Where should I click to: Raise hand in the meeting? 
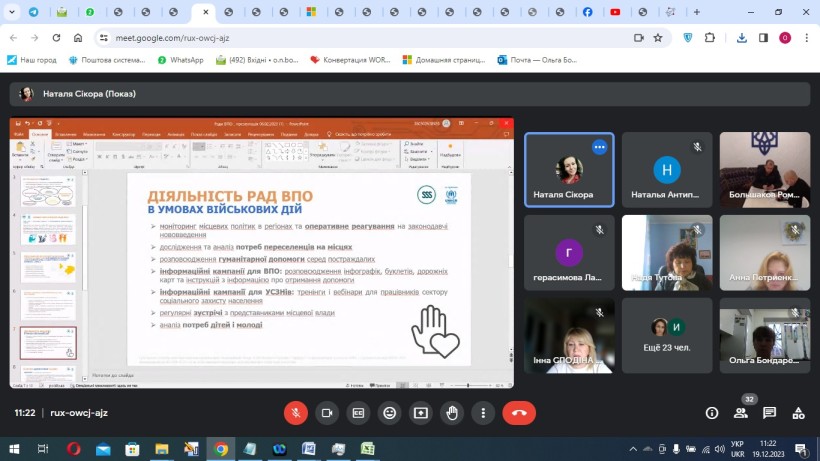point(452,412)
